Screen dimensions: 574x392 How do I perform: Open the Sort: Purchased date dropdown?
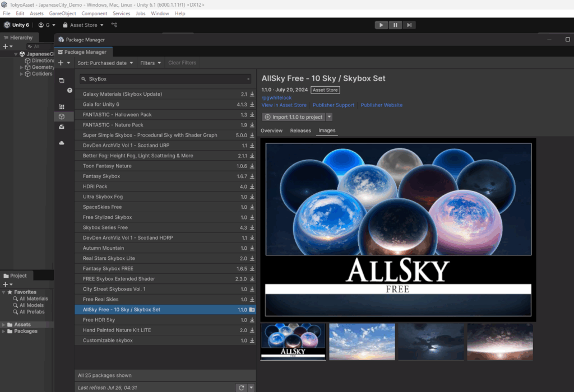tap(105, 63)
